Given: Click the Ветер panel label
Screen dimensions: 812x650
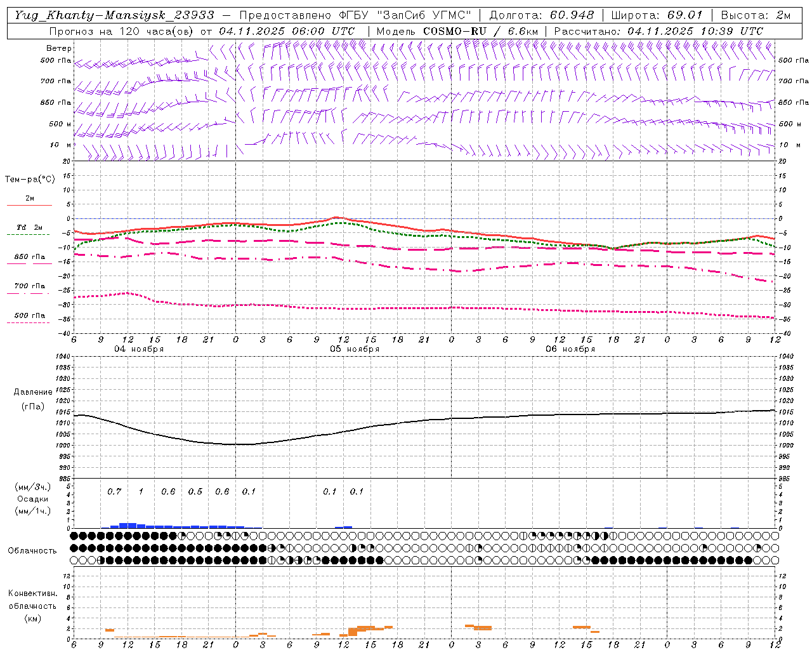Looking at the screenshot, I should tap(59, 48).
